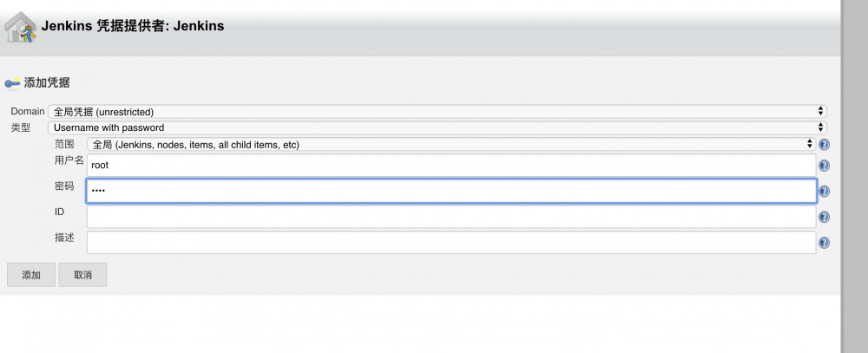This screenshot has height=353, width=868.
Task: Focus the 用户名 field containing root
Action: [450, 165]
